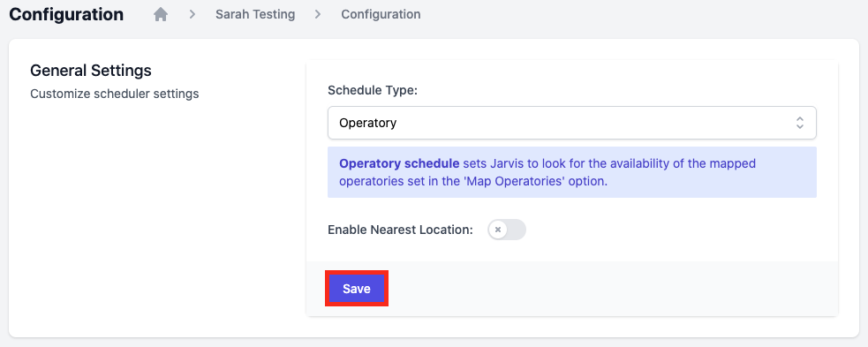868x347 pixels.
Task: Click the x knob on Nearest Location switch
Action: 498,230
